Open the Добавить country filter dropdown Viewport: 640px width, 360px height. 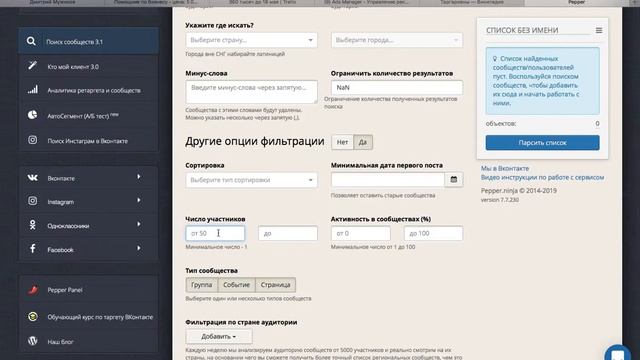(x=219, y=336)
